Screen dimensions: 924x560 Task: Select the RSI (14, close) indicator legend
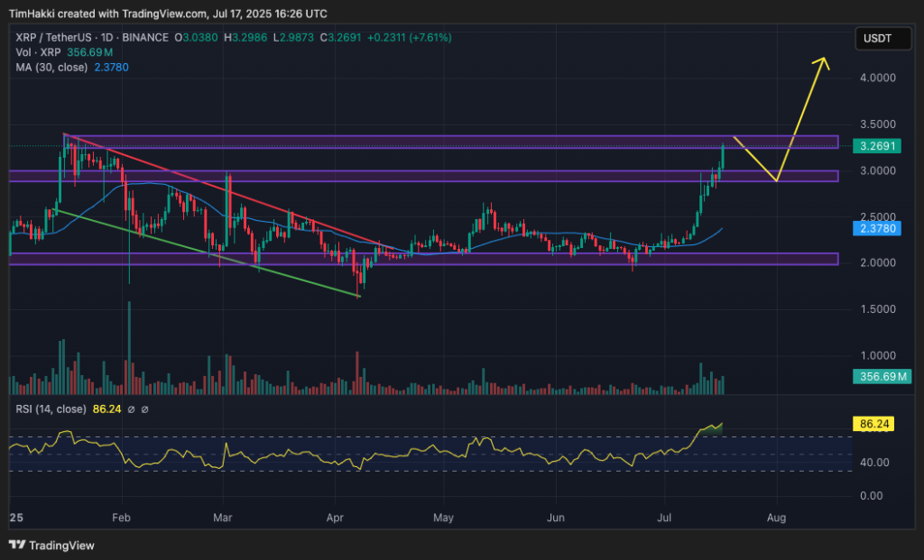click(x=51, y=409)
